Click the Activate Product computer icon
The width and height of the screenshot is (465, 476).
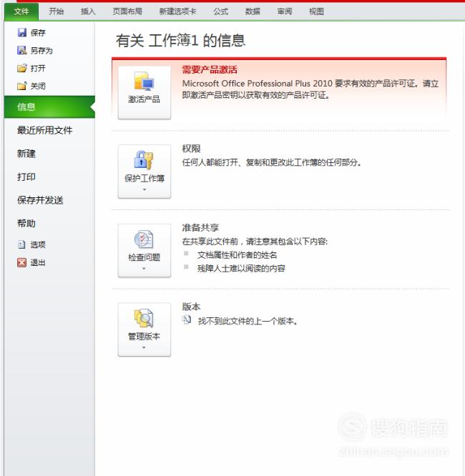coord(144,81)
